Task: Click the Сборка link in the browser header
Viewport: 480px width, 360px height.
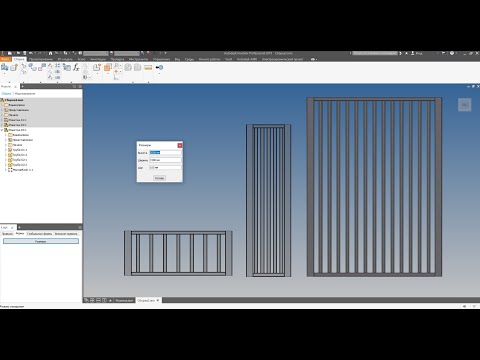Action: [6, 94]
